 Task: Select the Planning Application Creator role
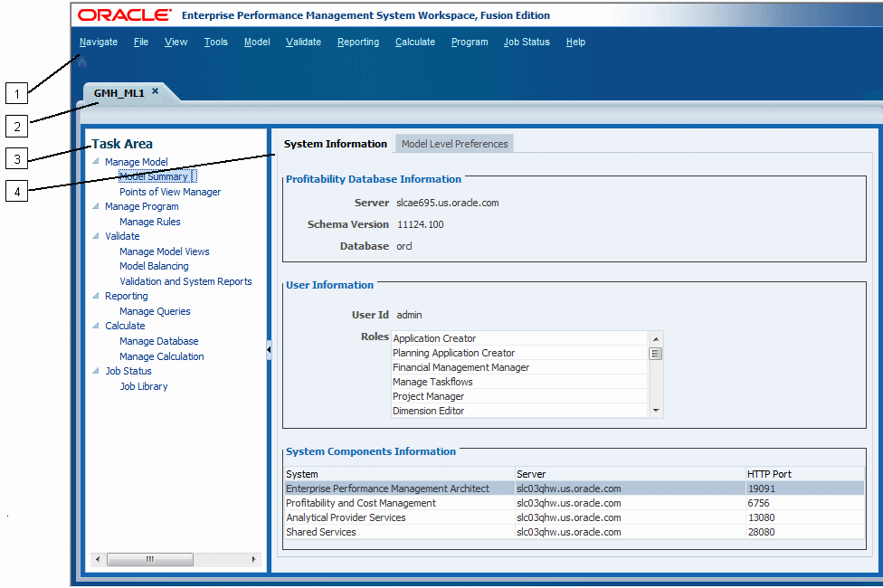coord(520,353)
